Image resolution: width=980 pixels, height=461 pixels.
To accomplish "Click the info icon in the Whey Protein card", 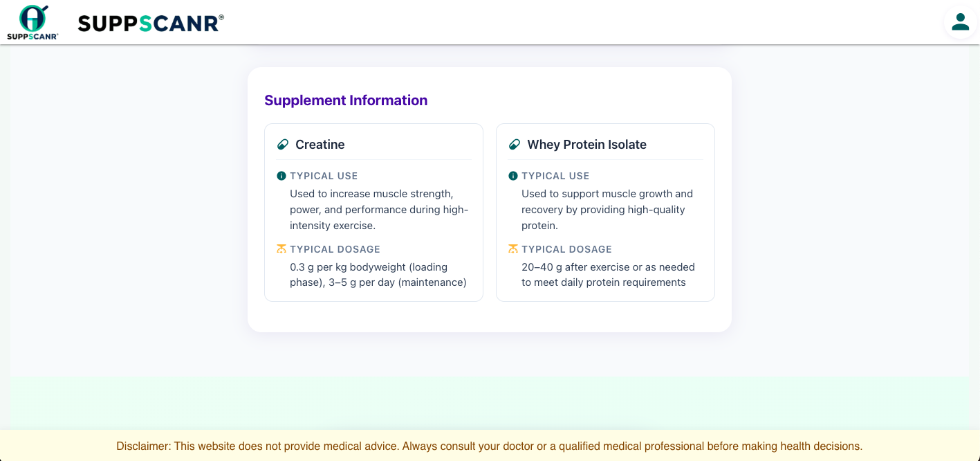I will 513,176.
